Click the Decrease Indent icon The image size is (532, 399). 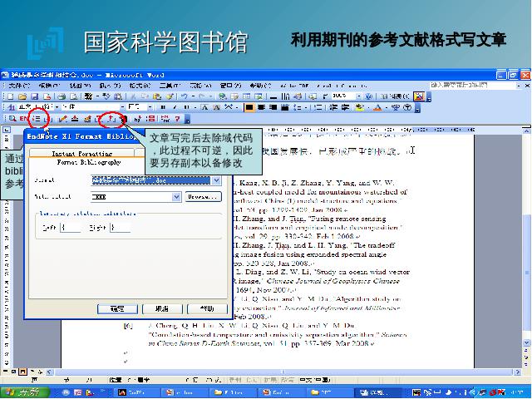click(333, 108)
